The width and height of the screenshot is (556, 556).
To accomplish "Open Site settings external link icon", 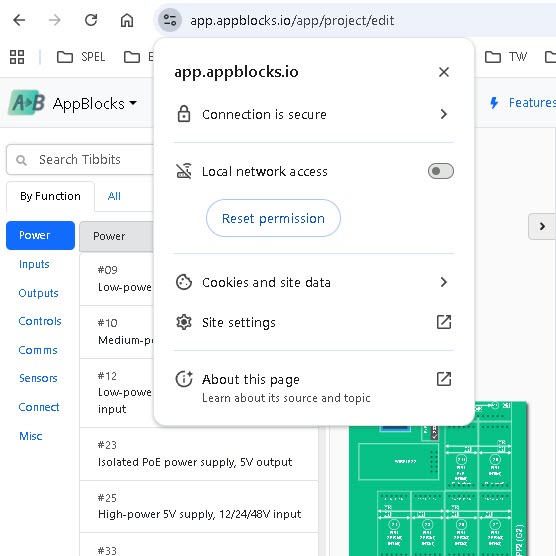I will (x=444, y=322).
